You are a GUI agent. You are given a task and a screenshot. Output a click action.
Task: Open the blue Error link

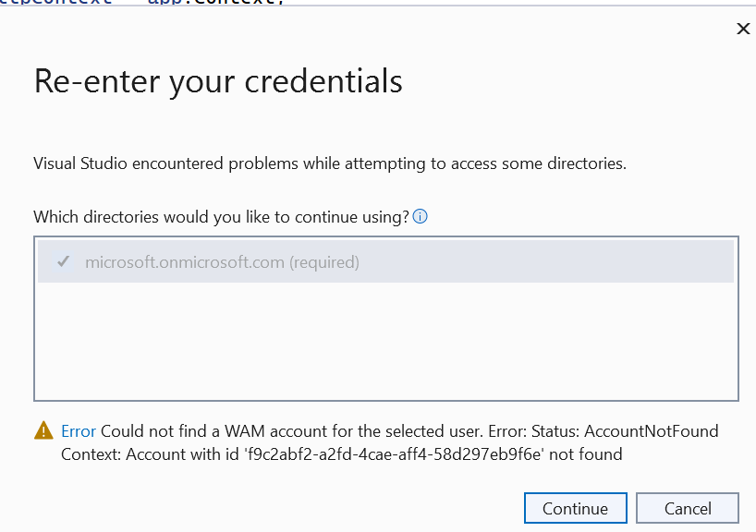(x=79, y=430)
